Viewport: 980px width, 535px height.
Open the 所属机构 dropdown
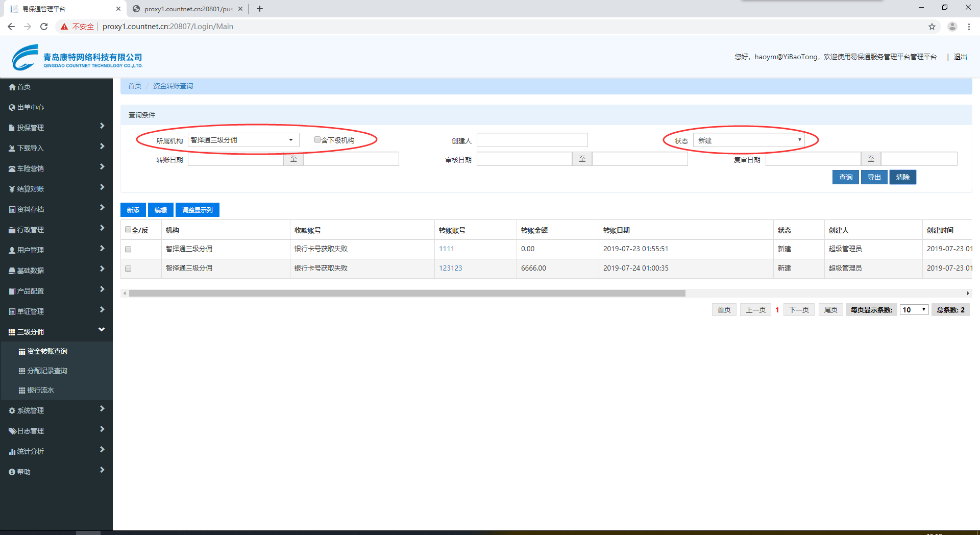(243, 140)
